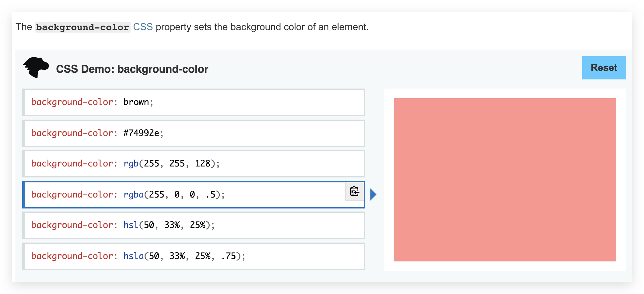Click the salmon-colored preview box
644x294 pixels.
pos(505,180)
